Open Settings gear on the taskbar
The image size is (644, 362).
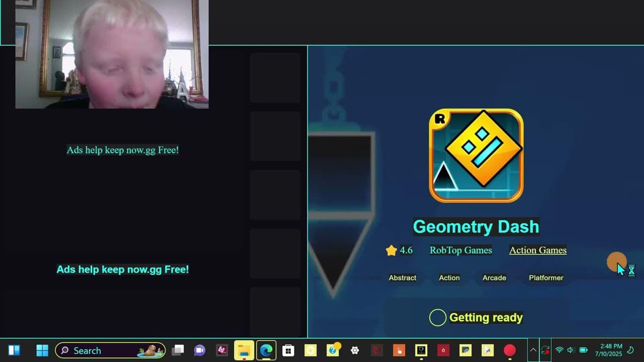[x=355, y=350]
